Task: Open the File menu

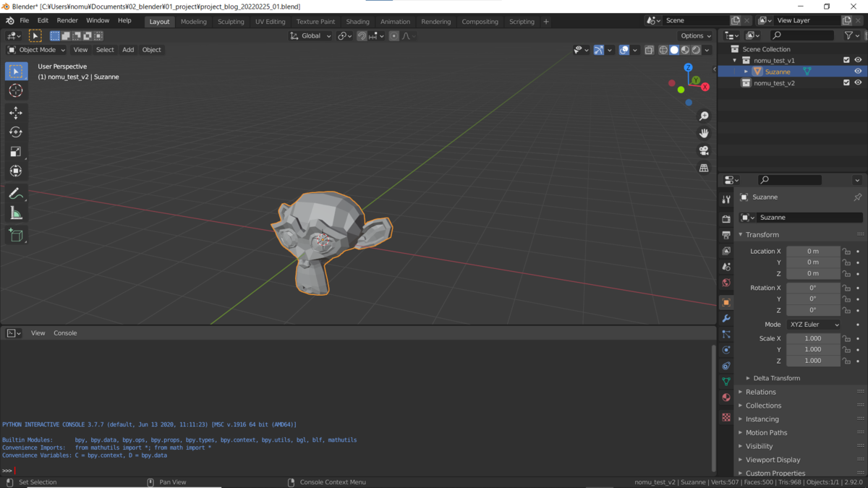Action: [24, 21]
